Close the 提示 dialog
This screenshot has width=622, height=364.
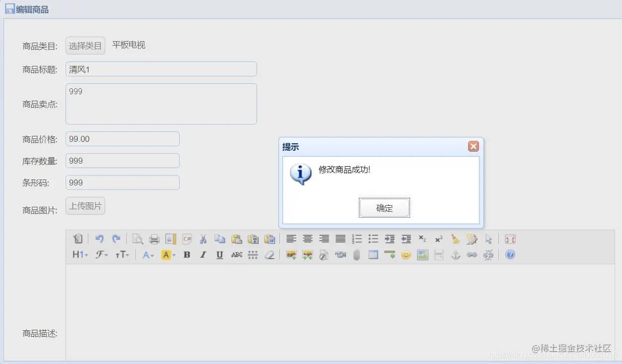tap(474, 146)
